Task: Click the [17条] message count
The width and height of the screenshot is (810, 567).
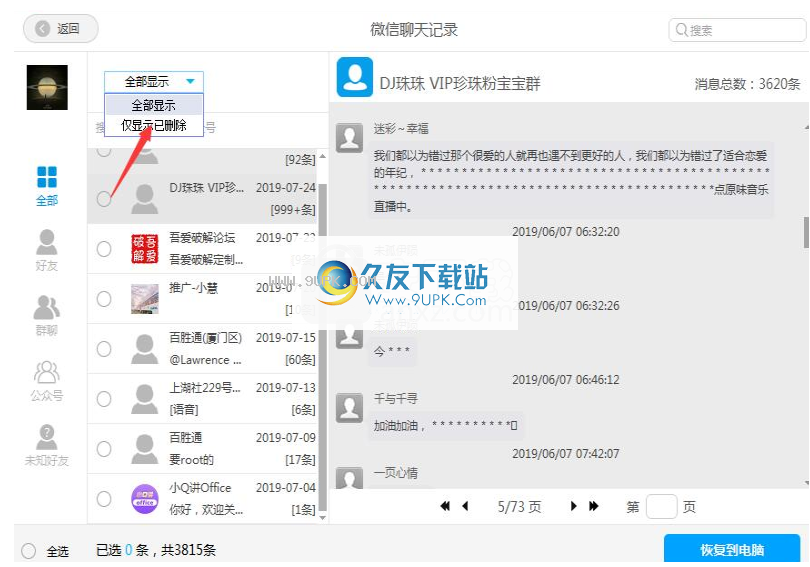Action: (300, 460)
